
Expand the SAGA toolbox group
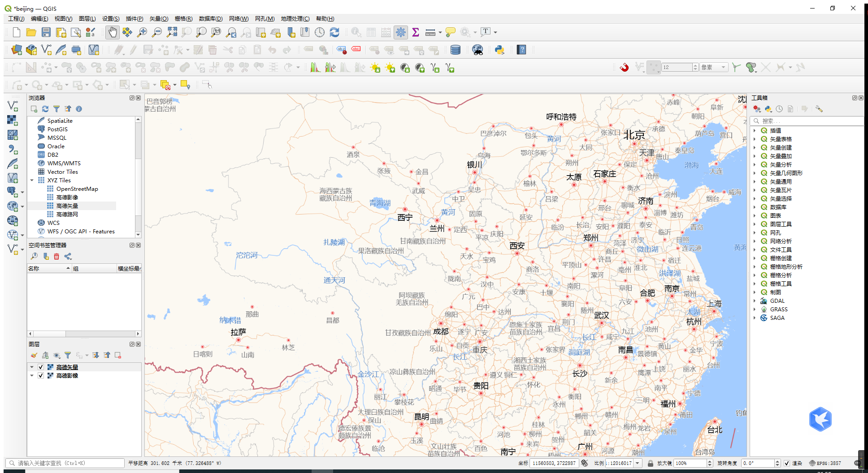pos(755,318)
